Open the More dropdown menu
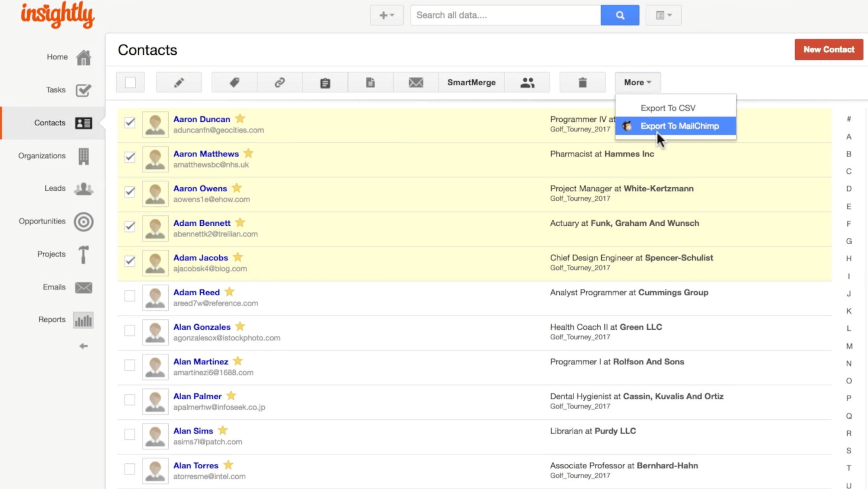This screenshot has height=489, width=868. point(637,82)
